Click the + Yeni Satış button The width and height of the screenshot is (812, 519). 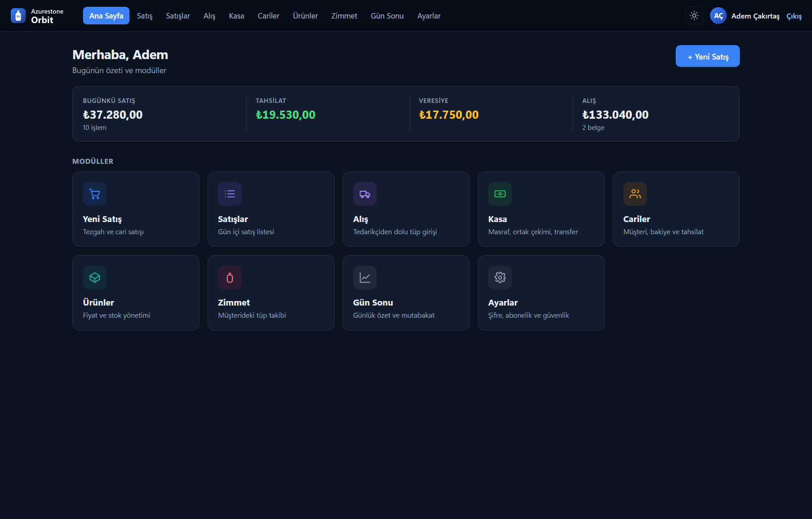(x=707, y=56)
